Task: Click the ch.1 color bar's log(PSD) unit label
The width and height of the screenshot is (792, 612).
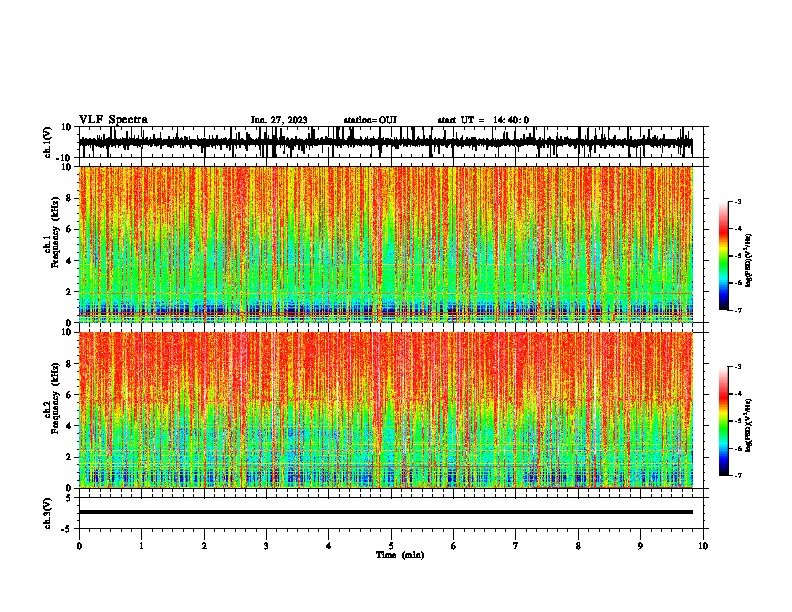Action: (x=749, y=261)
